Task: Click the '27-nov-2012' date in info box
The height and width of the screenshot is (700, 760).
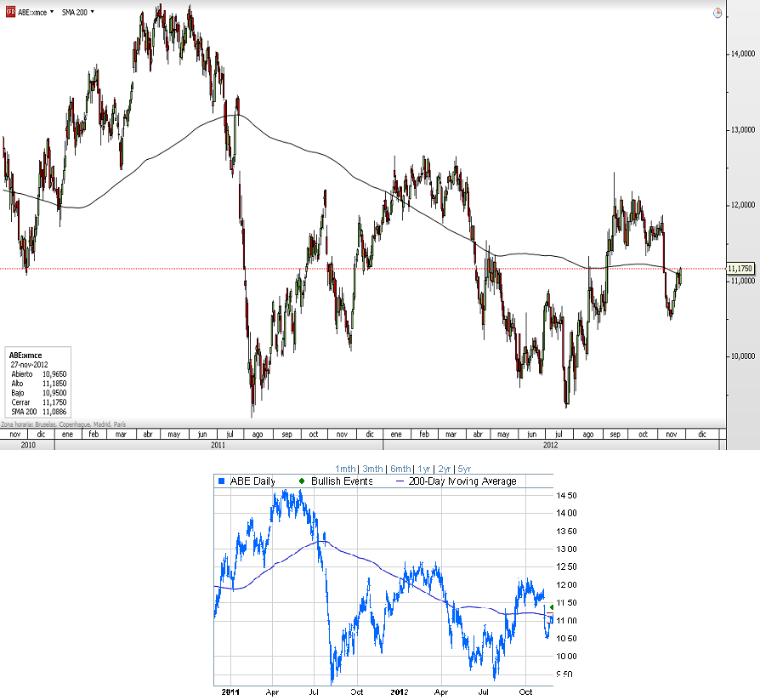Action: [x=29, y=365]
